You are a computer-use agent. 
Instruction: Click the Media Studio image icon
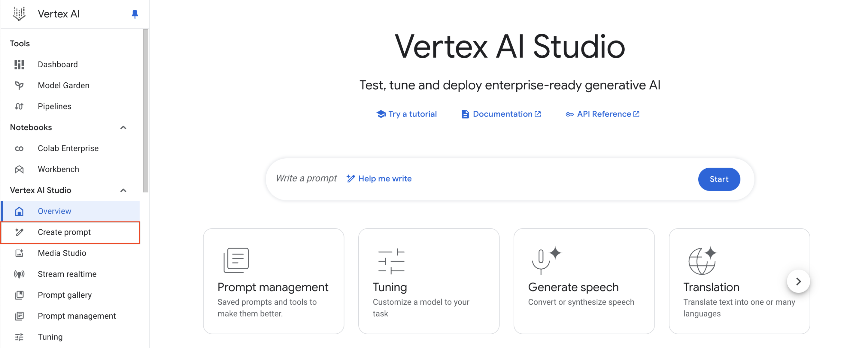tap(19, 253)
